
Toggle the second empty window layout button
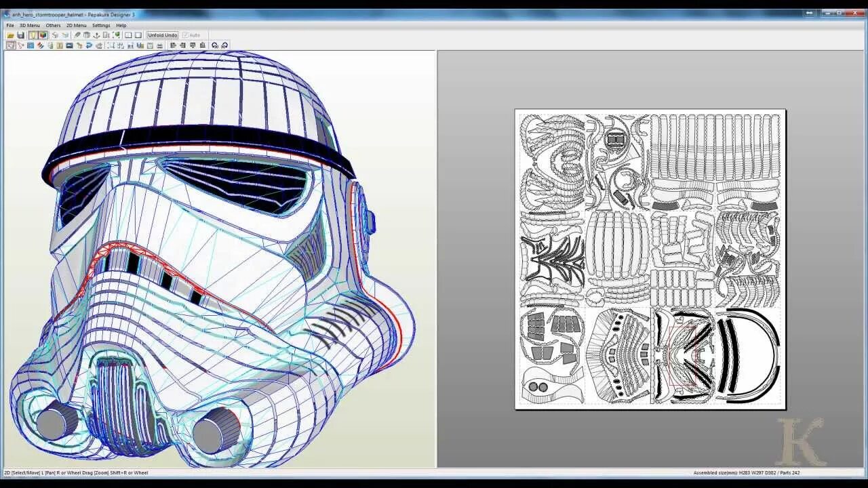click(138, 35)
